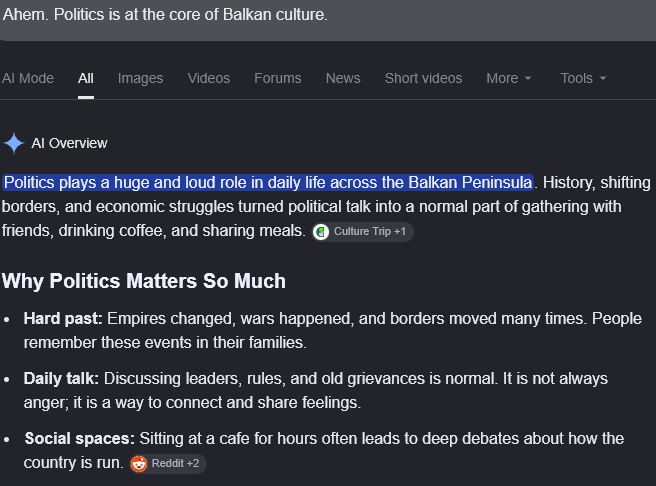
Task: Open the Videos tab
Action: click(x=208, y=78)
